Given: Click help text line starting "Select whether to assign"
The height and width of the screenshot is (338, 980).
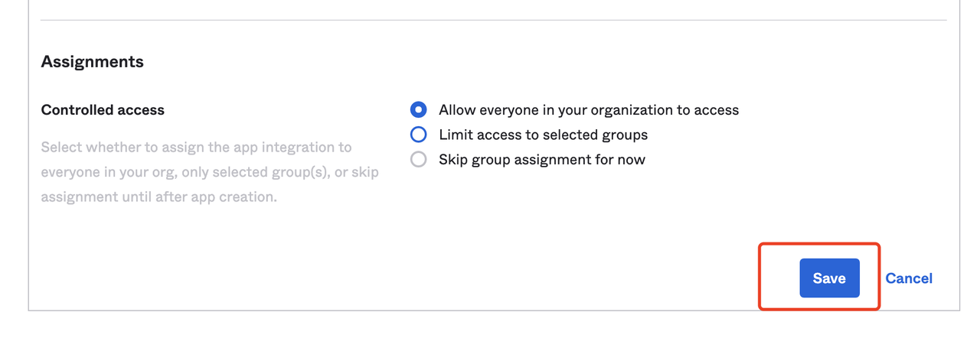Looking at the screenshot, I should (x=196, y=147).
